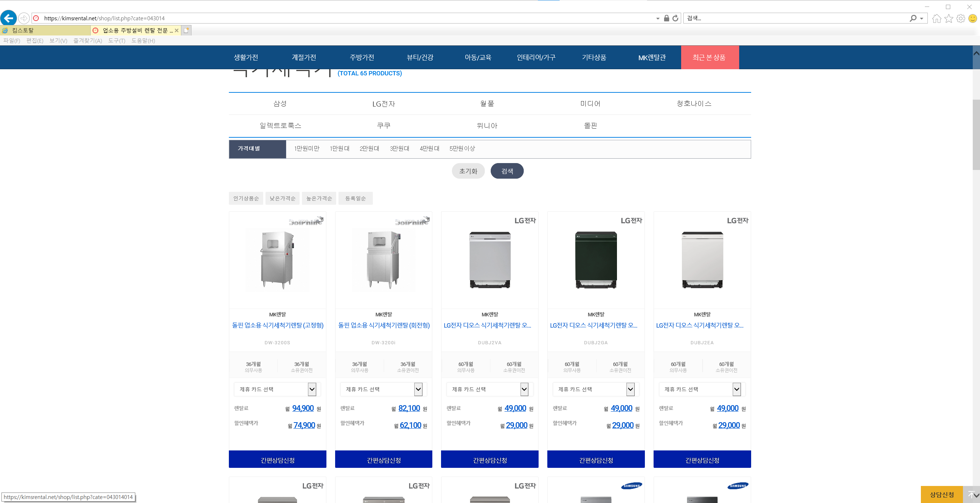Click the browser search input field
The width and height of the screenshot is (980, 503).
click(x=795, y=18)
